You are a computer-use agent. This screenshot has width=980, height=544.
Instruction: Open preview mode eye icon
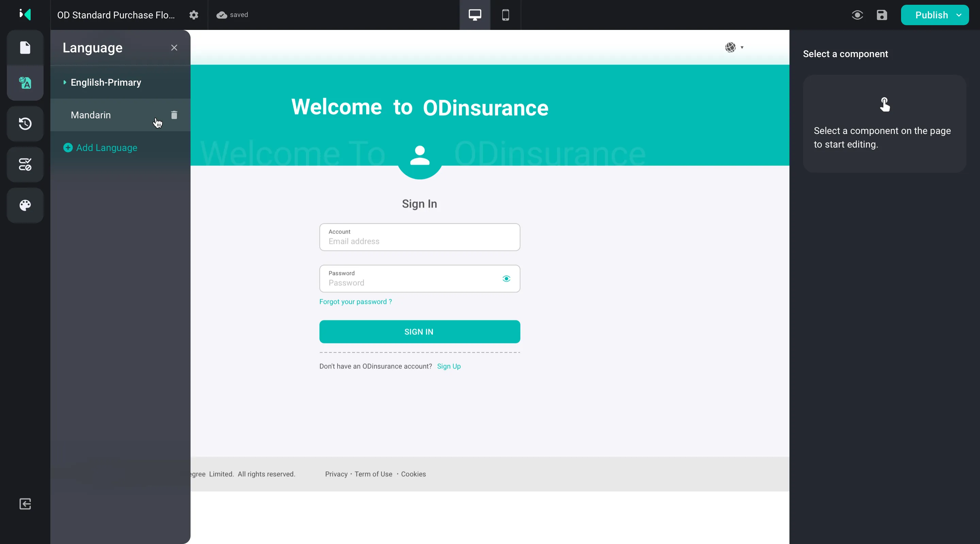(857, 15)
